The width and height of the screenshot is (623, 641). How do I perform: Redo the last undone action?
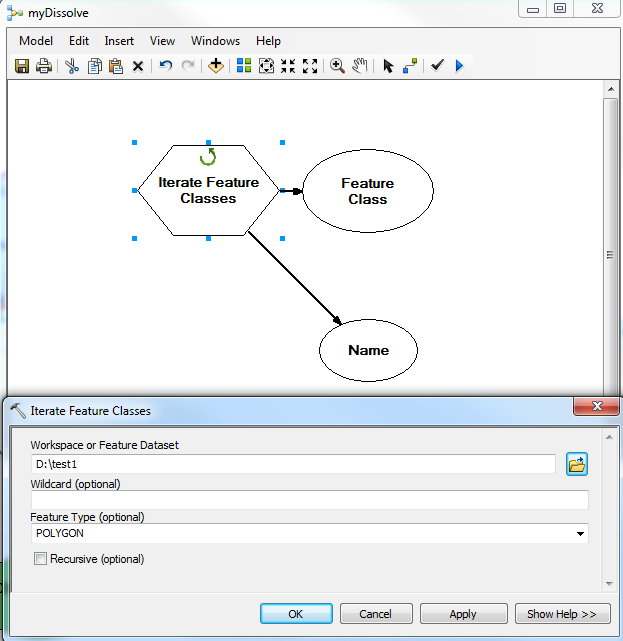pos(188,65)
